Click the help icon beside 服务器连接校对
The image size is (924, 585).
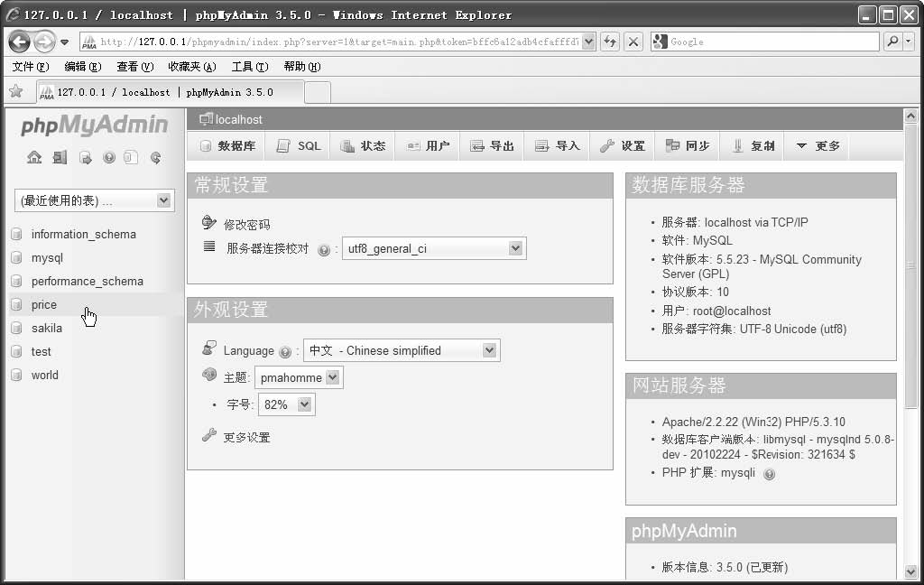[x=324, y=250]
